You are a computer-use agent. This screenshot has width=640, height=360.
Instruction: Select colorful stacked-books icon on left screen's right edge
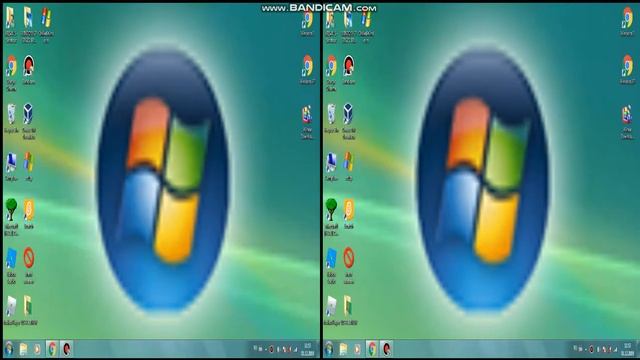(x=307, y=115)
